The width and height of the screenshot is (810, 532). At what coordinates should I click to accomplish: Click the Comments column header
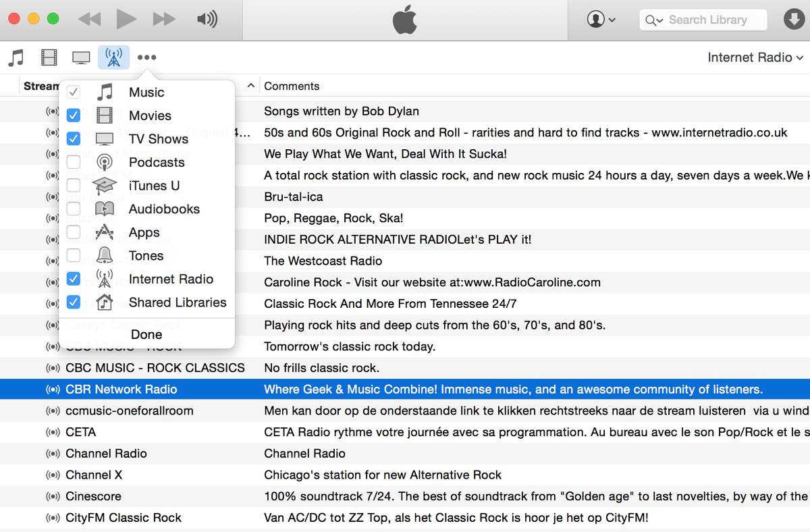pyautogui.click(x=292, y=86)
